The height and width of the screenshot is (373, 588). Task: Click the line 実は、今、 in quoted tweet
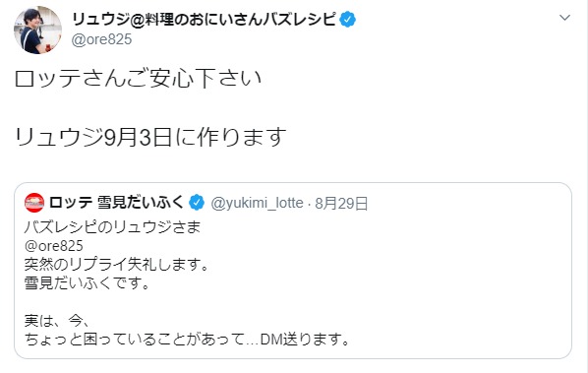pyautogui.click(x=57, y=321)
